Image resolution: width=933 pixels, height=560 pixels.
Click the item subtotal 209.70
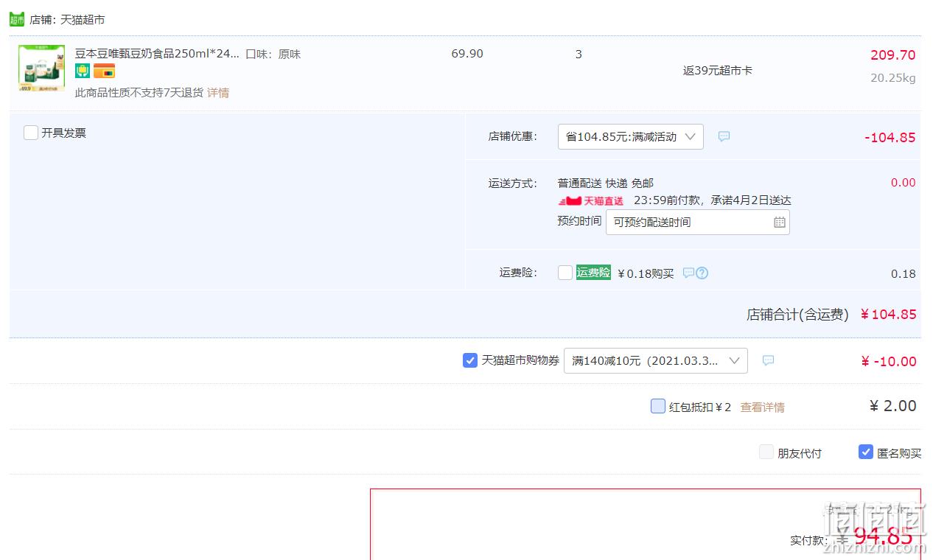pyautogui.click(x=893, y=55)
